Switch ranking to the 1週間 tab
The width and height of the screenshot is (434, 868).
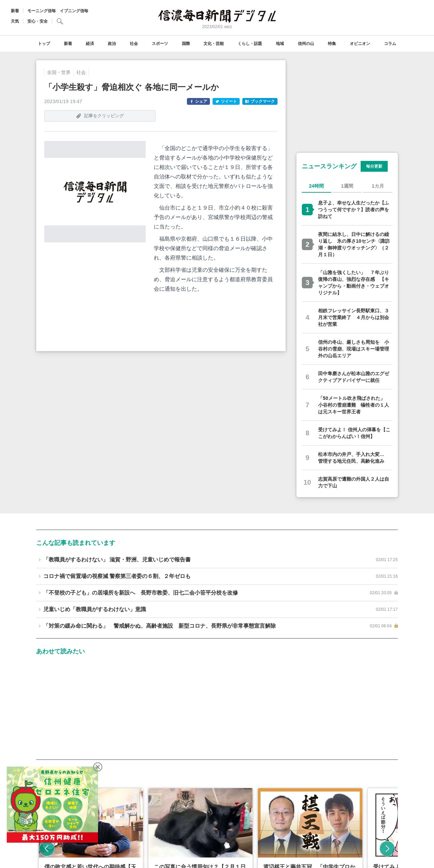pos(347,186)
